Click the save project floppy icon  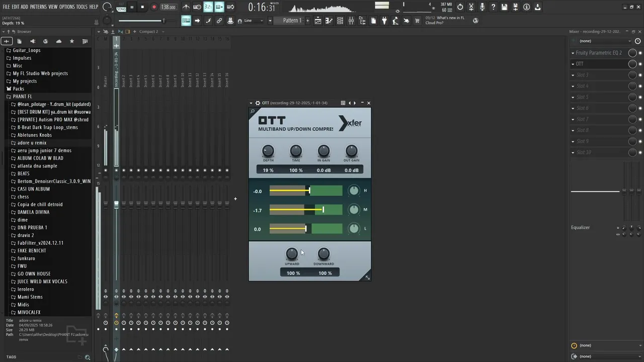504,7
